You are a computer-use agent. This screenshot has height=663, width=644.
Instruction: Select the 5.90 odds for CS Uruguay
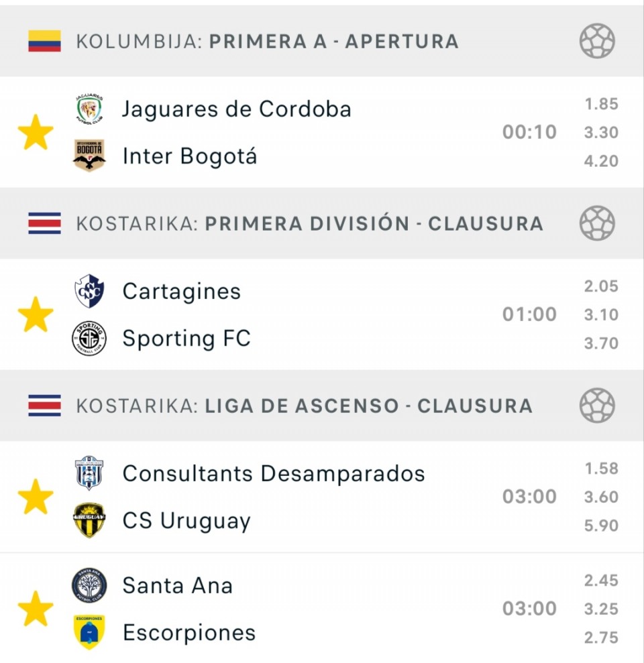(x=600, y=526)
